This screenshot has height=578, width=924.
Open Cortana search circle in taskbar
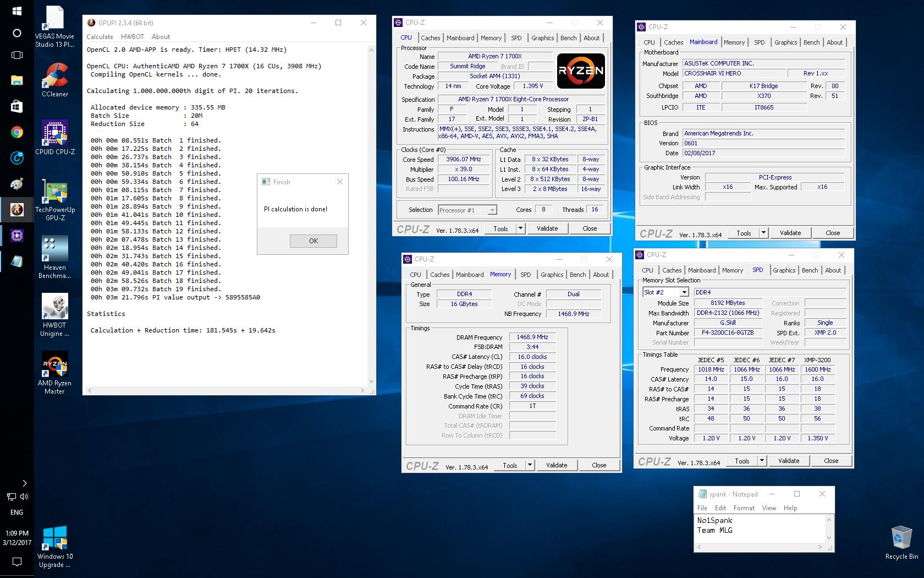16,33
